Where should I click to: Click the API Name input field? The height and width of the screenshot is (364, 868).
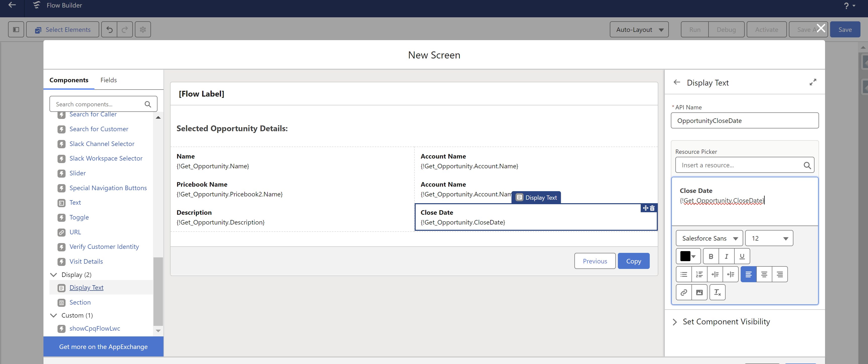point(745,120)
